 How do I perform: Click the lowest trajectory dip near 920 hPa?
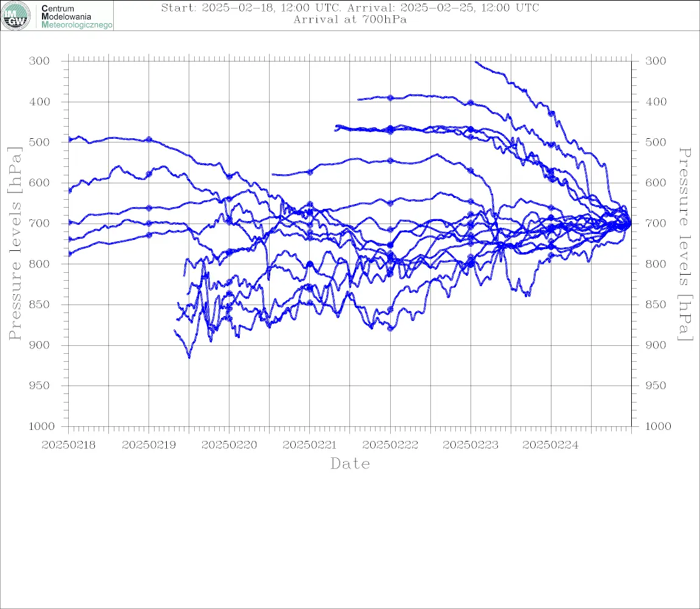pos(189,357)
